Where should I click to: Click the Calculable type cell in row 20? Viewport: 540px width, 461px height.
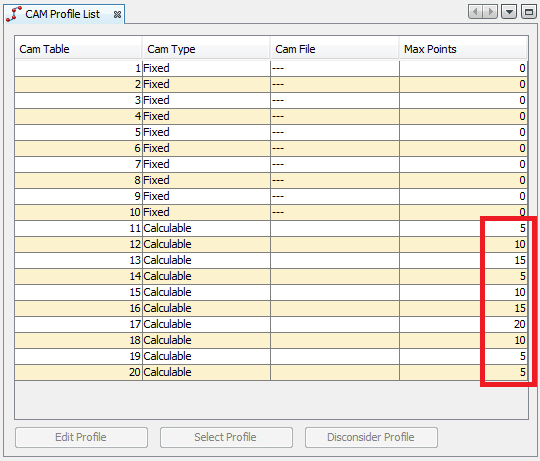point(206,373)
